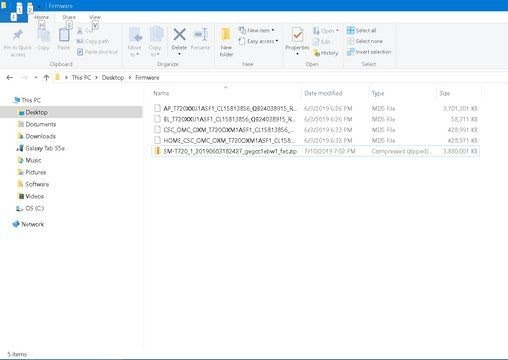
Task: Open Software folder in navigation pane
Action: [33, 184]
